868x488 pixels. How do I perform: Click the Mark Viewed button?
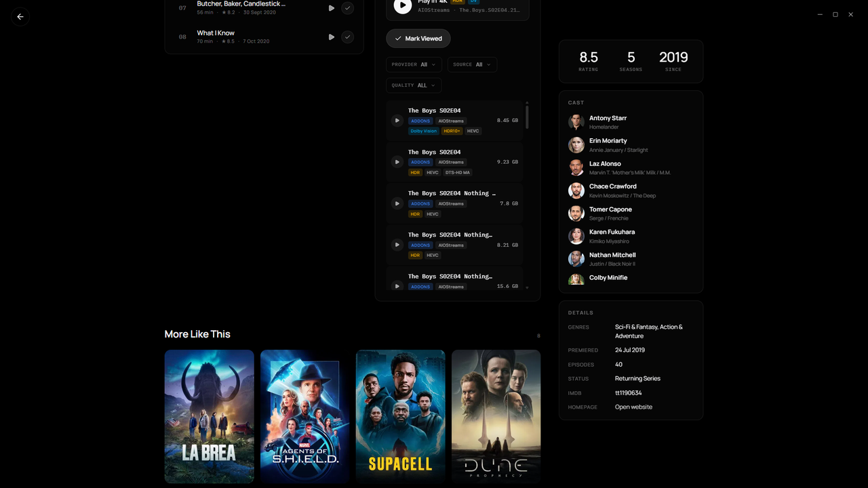(x=418, y=39)
